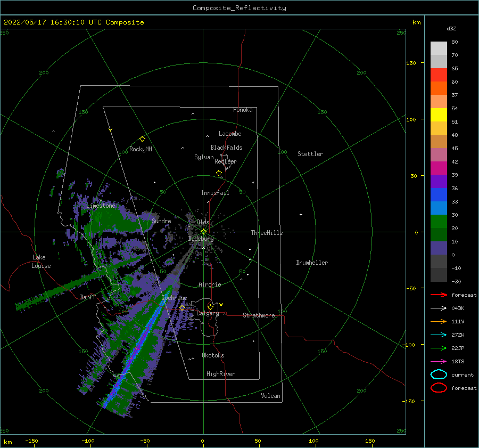This screenshot has height=448, width=479.
Task: Click the RockyMH station label
Action: (x=141, y=149)
